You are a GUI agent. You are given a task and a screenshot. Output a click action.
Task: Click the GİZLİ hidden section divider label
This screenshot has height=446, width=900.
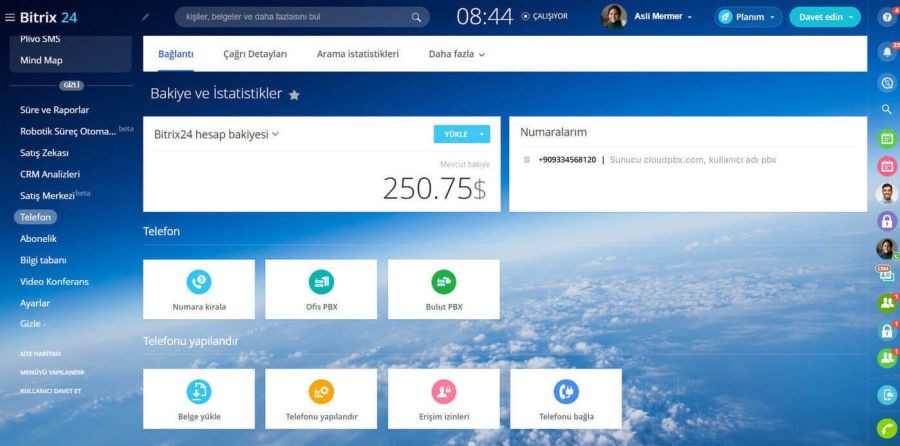pyautogui.click(x=71, y=85)
